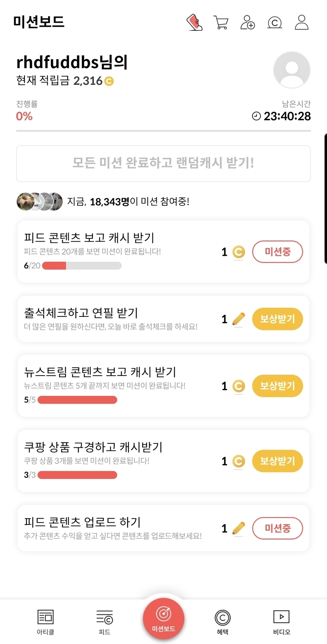This screenshot has height=644, width=327.
Task: Tap the participant avatars beside 18,343명
Action: pos(39,202)
